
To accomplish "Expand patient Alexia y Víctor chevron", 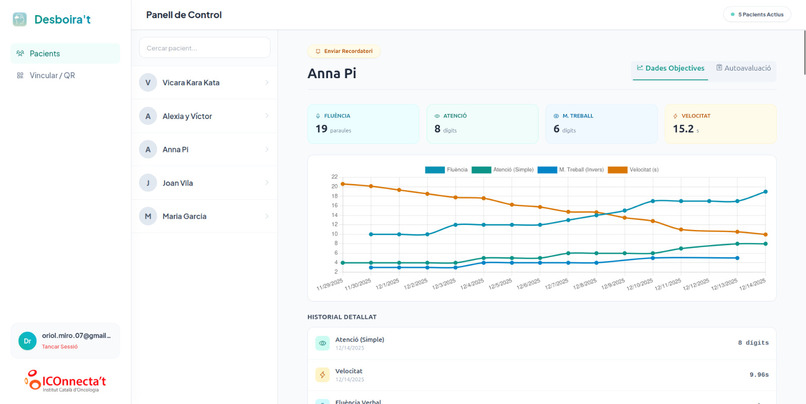I will 267,116.
